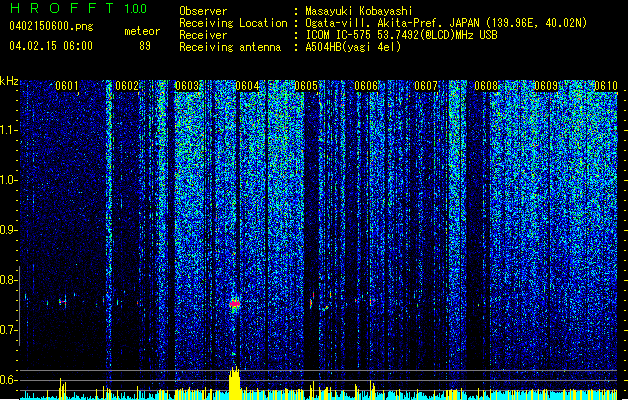Screen dimensions: 629x400
Task: Click the tall yellow intensity peak below 0604
Action: click(x=235, y=383)
